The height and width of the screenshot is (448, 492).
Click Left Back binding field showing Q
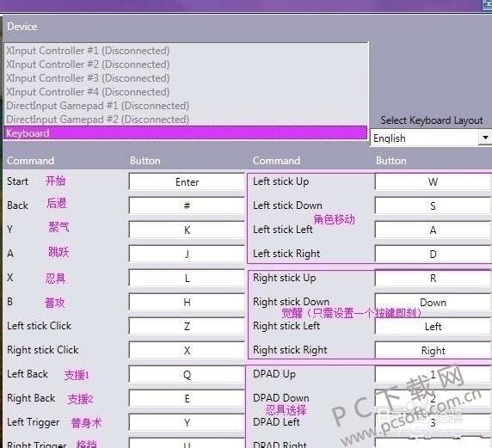187,375
